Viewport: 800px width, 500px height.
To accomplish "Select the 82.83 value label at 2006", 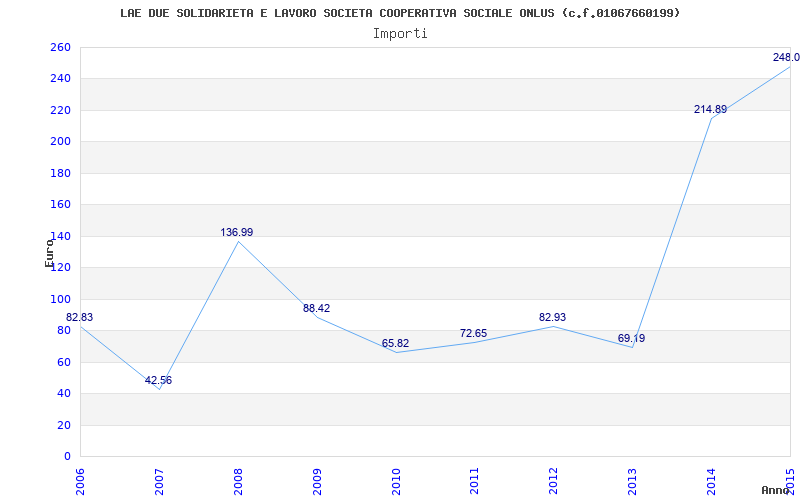I will (80, 317).
